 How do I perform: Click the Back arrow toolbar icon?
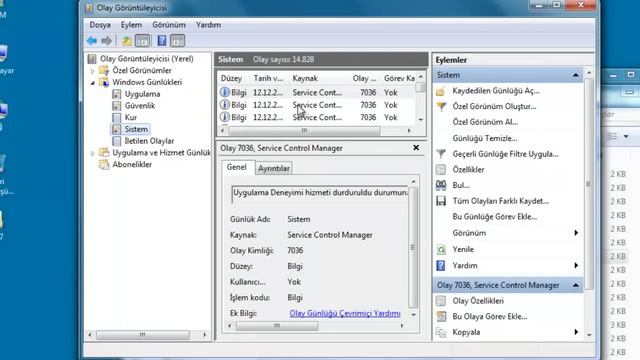[x=92, y=40]
